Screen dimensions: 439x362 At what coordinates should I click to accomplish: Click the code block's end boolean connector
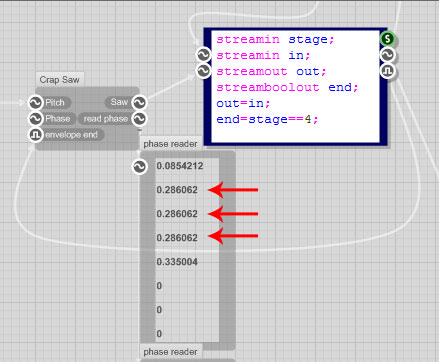(387, 71)
